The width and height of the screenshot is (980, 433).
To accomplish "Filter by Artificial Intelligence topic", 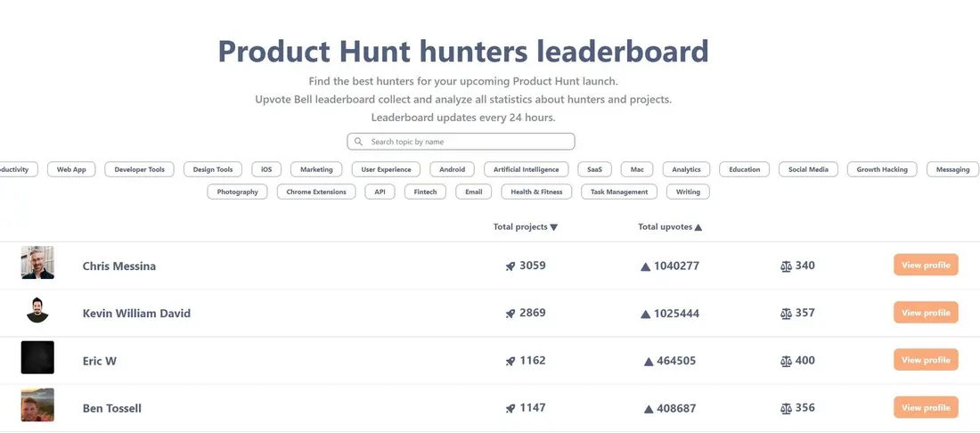I will [x=527, y=169].
